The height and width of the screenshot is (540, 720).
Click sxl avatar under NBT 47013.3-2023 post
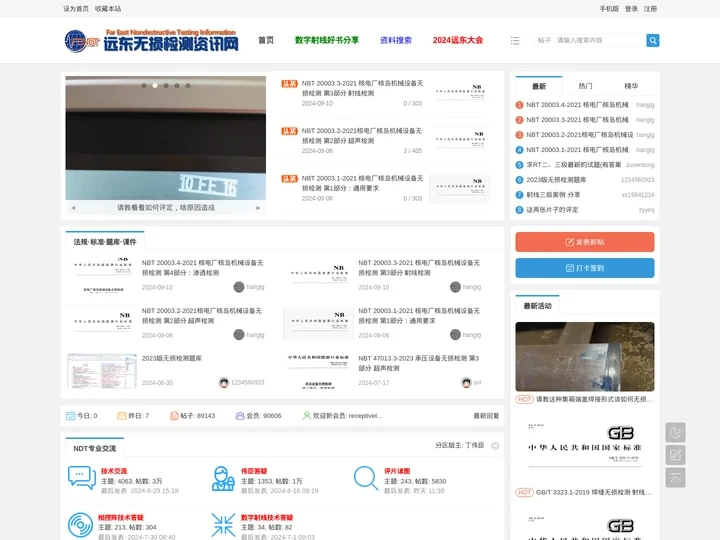pyautogui.click(x=466, y=382)
